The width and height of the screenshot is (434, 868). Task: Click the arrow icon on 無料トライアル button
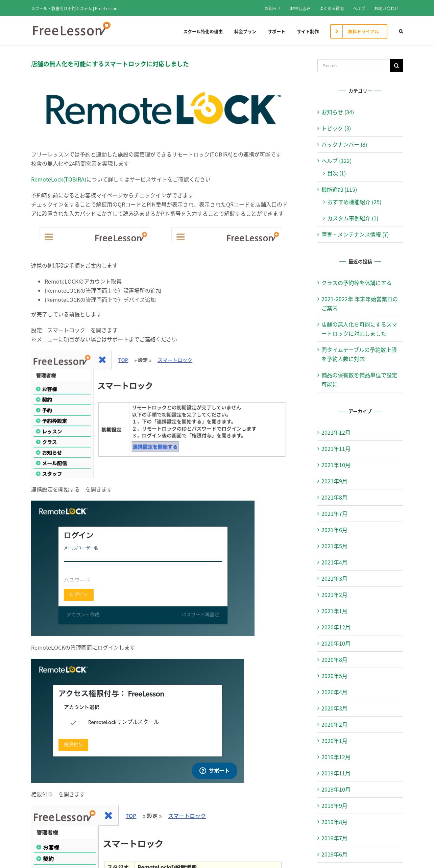336,31
